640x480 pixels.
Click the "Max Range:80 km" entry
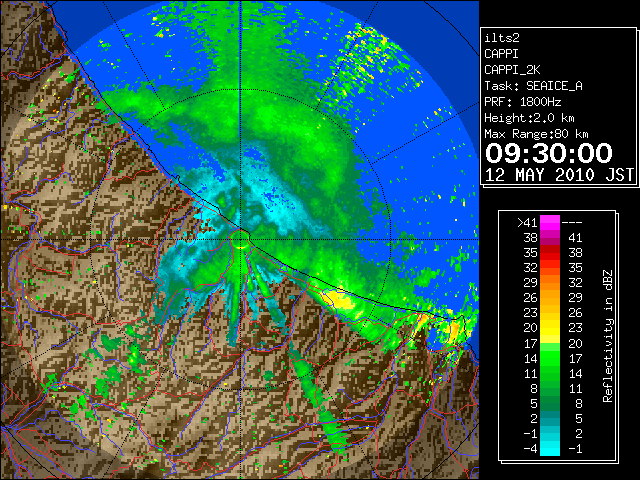[536, 134]
